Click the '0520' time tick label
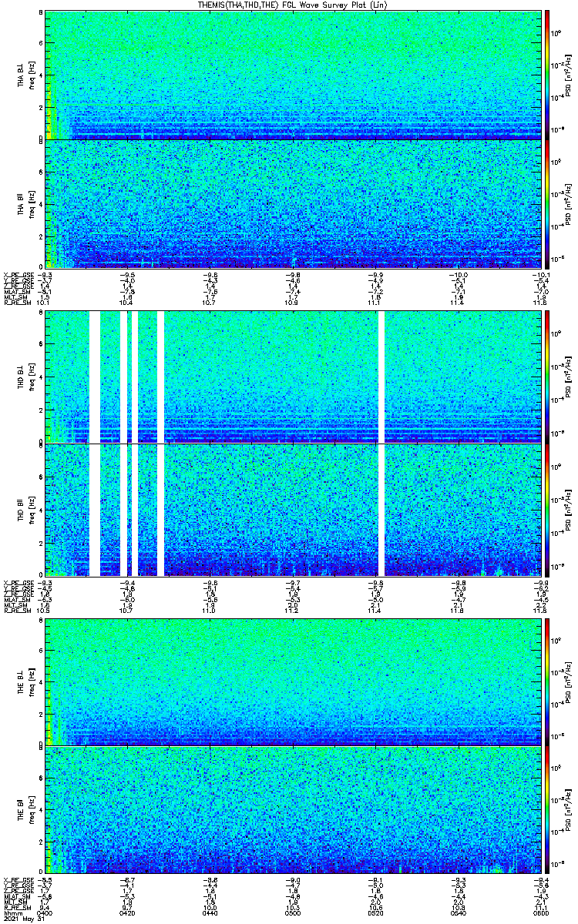The width and height of the screenshot is (578, 924). pos(375,913)
